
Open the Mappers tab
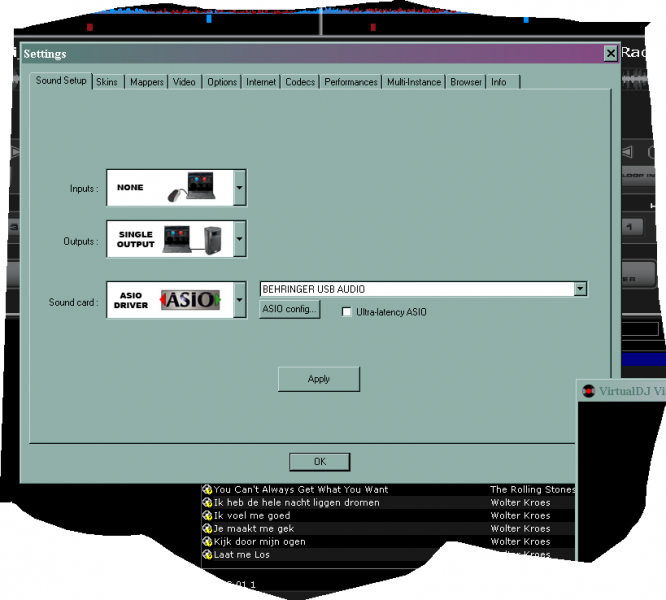click(147, 82)
